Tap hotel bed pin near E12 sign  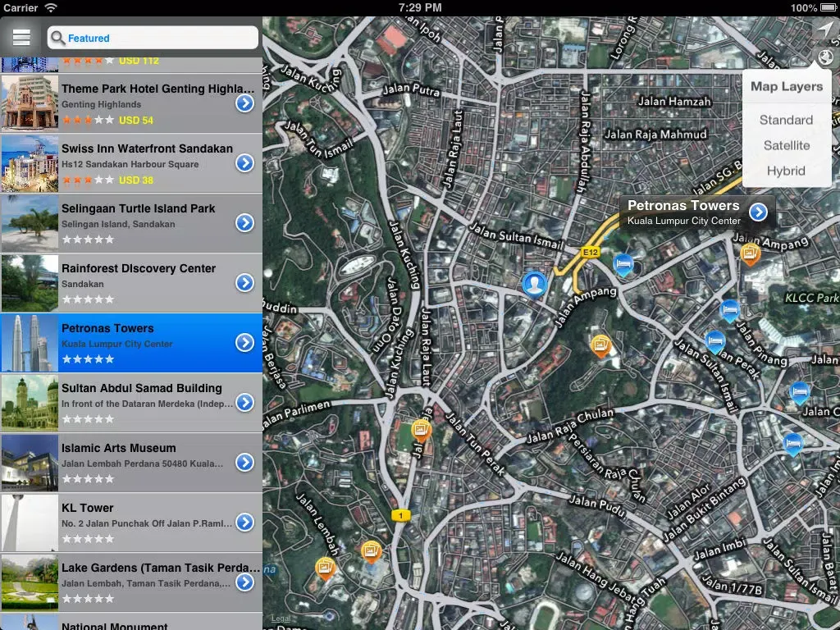tap(623, 265)
